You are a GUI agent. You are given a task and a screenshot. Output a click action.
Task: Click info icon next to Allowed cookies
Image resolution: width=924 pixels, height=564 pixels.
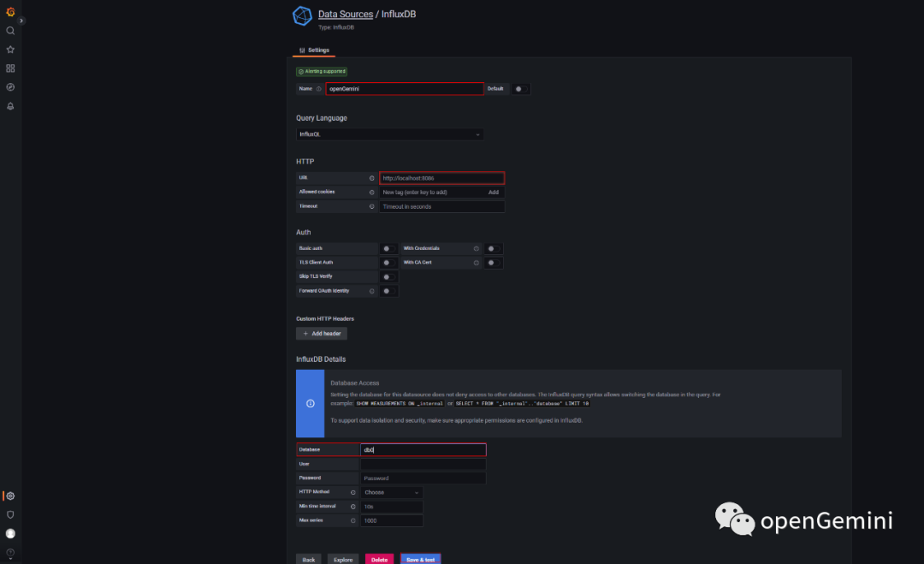[372, 192]
